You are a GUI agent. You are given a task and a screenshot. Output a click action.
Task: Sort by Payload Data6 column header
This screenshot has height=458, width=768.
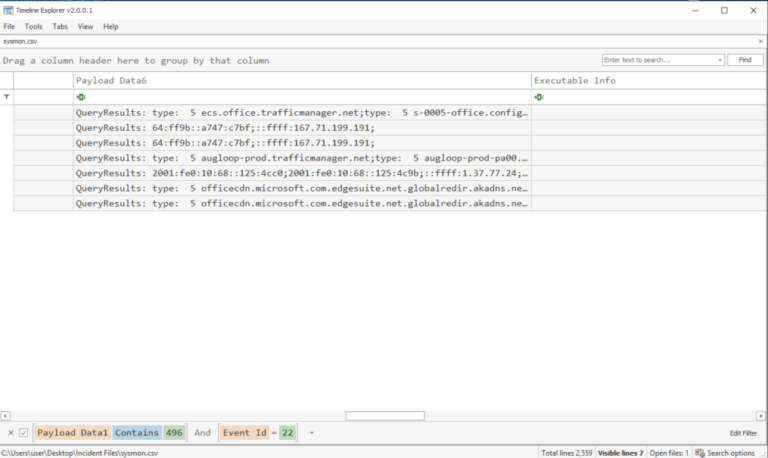coord(300,80)
